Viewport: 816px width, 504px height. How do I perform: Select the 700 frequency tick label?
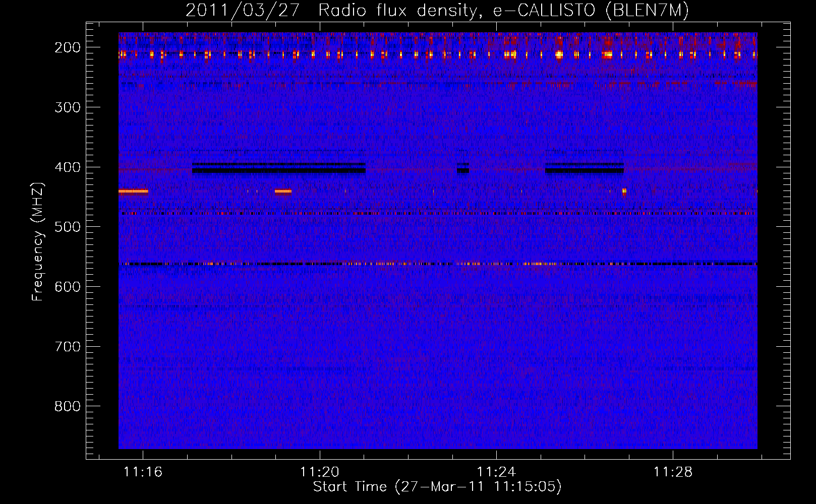tap(68, 347)
